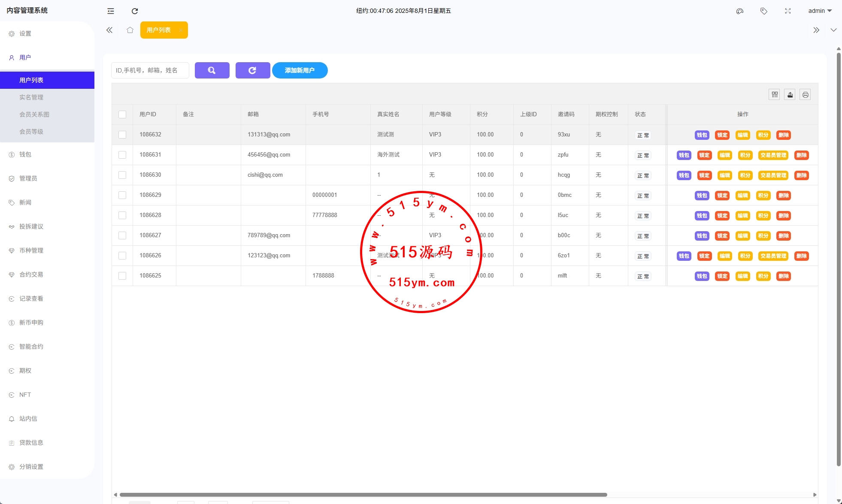The width and height of the screenshot is (842, 504).
Task: Check the select-all checkbox in table header
Action: click(x=122, y=115)
